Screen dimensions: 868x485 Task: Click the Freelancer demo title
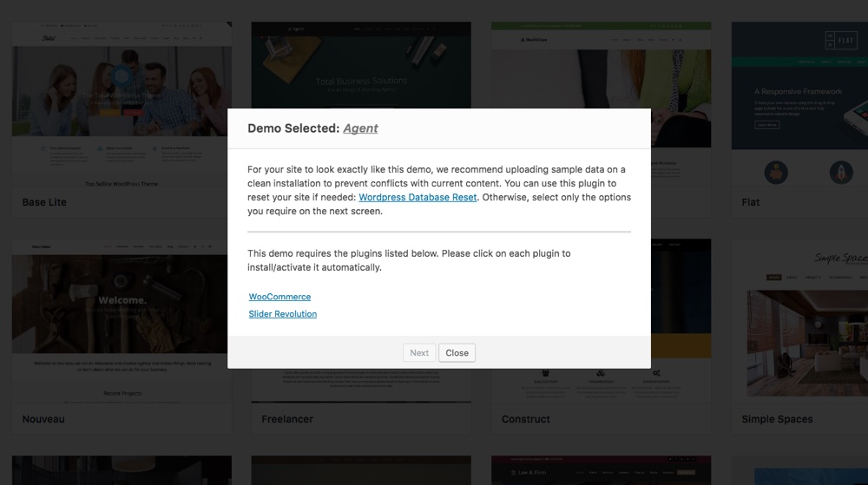[286, 419]
